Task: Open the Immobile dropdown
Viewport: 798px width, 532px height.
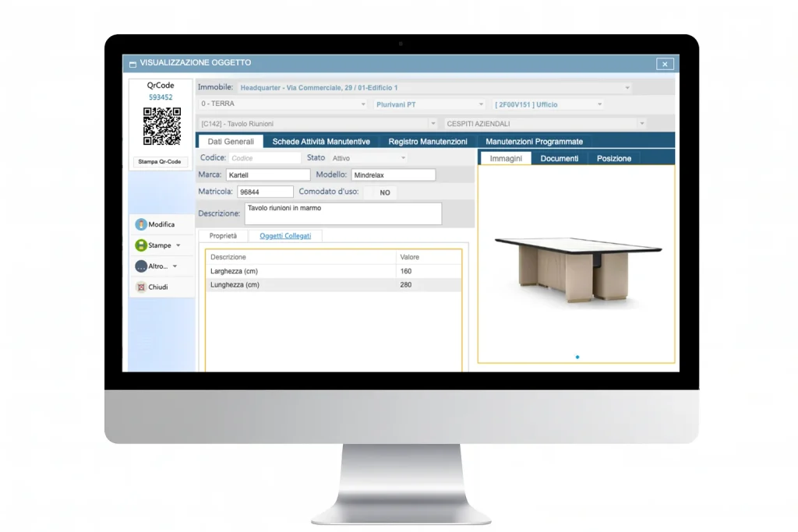Action: (x=627, y=88)
